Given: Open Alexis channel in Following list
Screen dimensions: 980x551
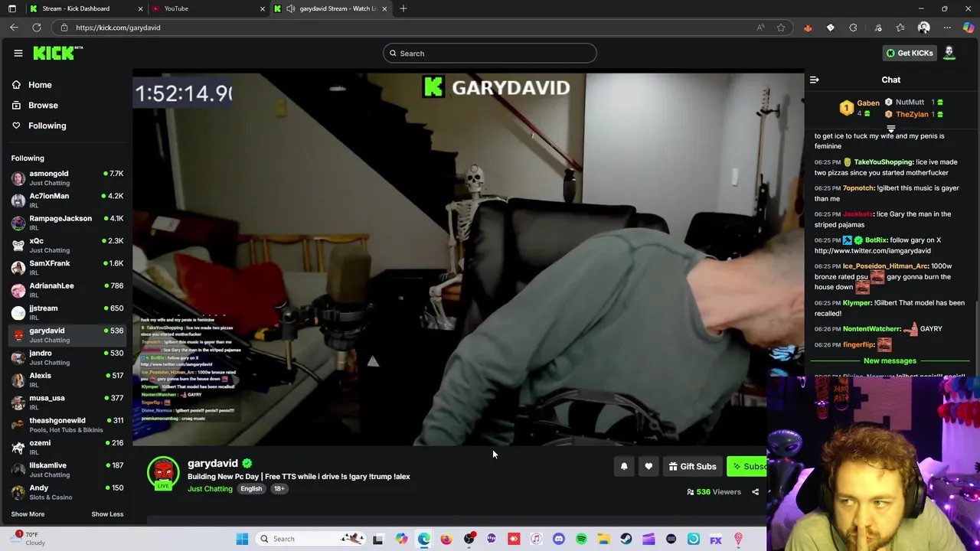Looking at the screenshot, I should [67, 380].
